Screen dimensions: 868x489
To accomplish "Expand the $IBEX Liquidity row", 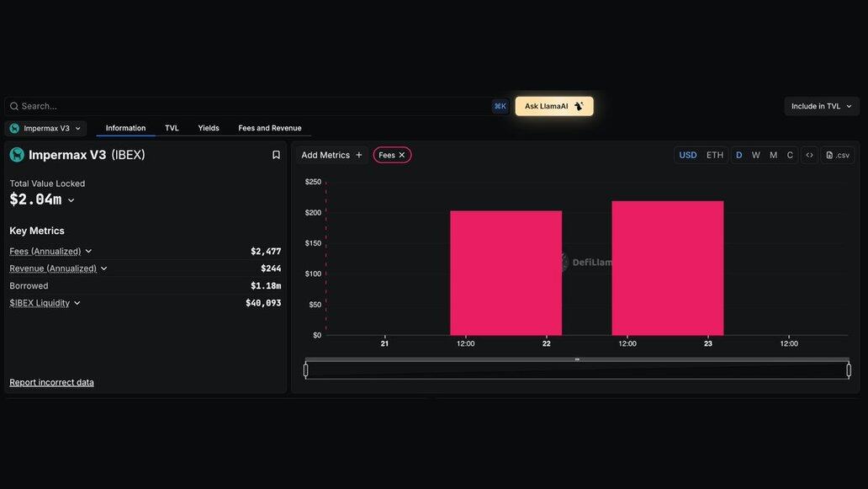I will coord(77,303).
